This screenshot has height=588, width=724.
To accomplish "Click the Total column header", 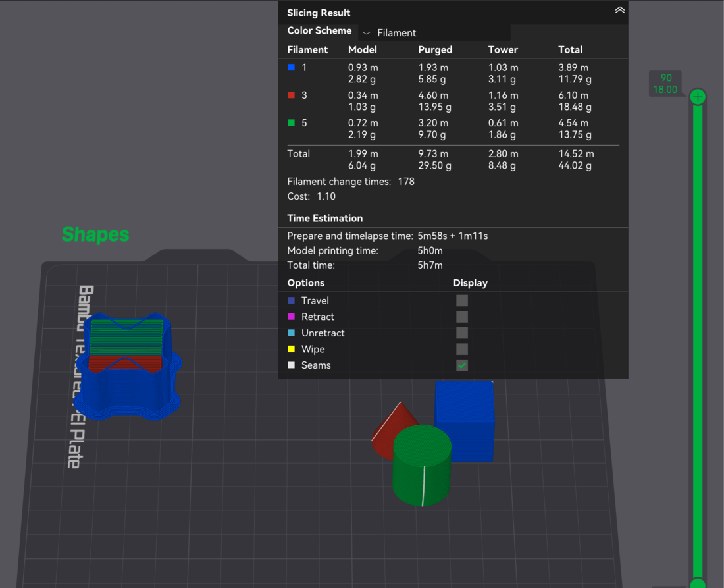I will click(570, 50).
